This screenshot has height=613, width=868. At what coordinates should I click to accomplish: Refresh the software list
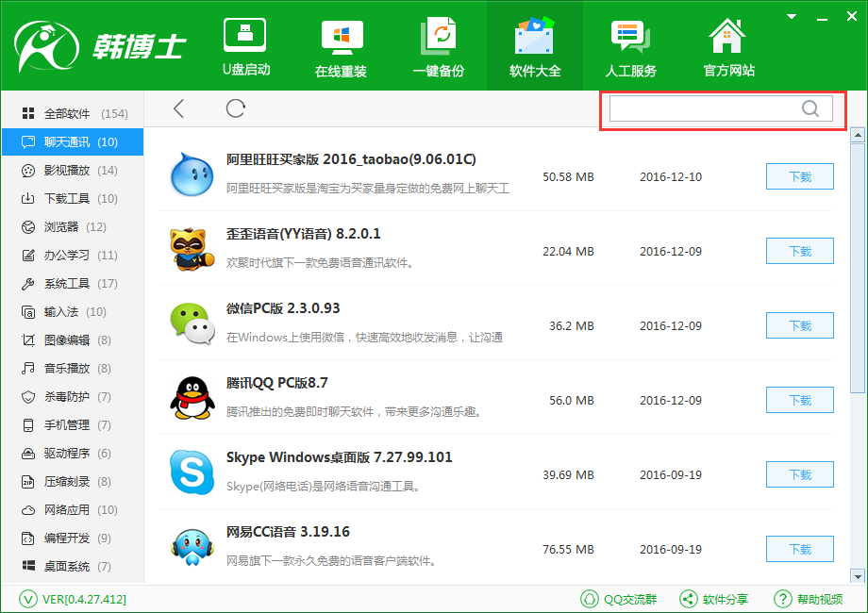click(236, 108)
